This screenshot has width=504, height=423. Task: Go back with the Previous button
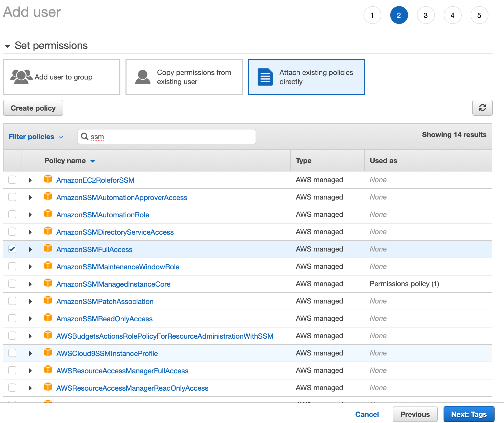[x=415, y=414]
